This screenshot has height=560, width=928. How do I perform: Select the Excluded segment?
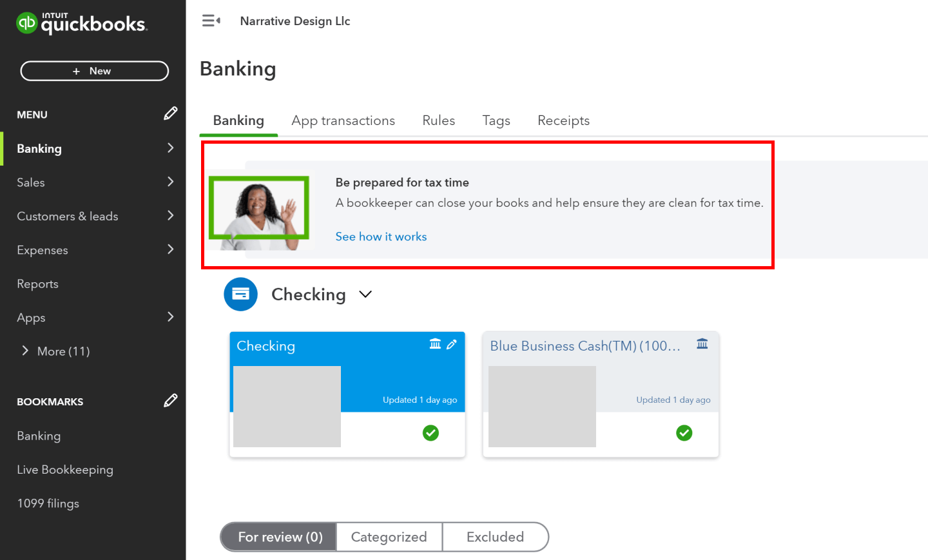coord(496,537)
